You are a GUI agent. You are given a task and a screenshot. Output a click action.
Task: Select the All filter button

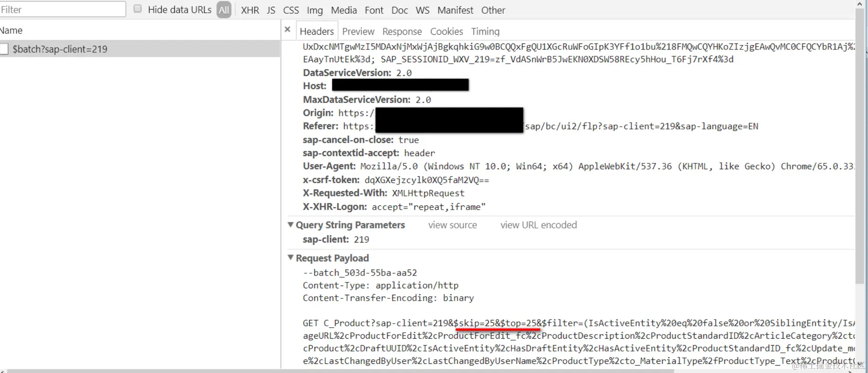tap(224, 10)
